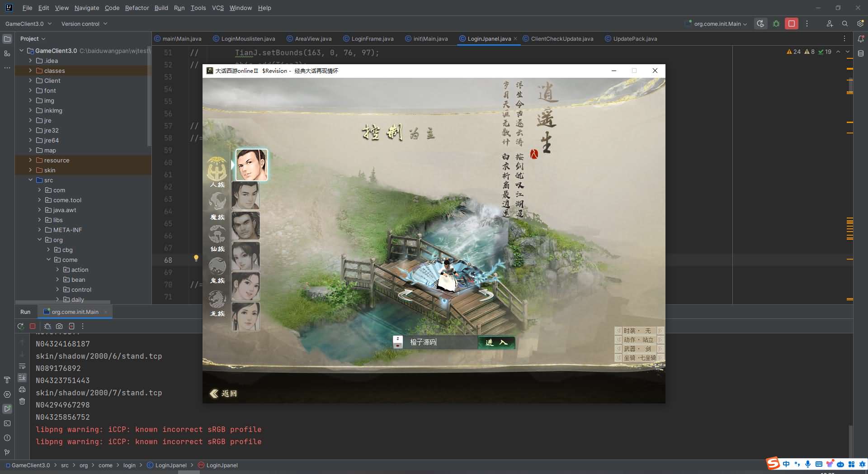Open Search Everywhere magnifier icon

pos(844,24)
